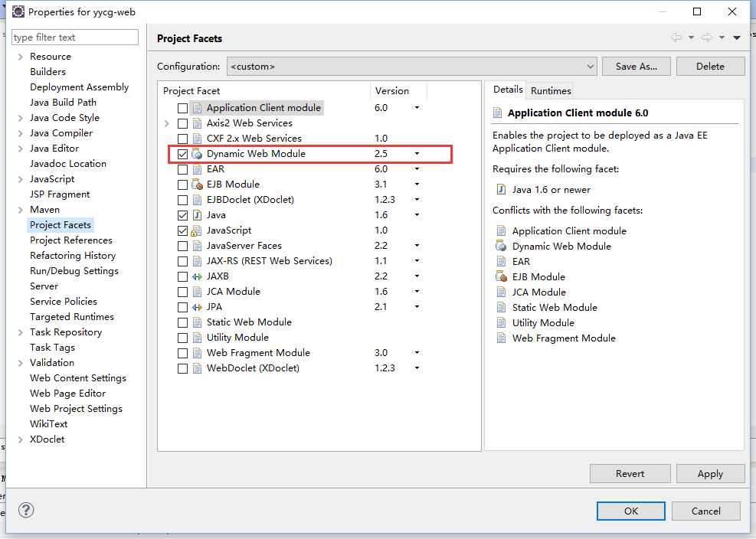Click the Cancel button
The image size is (756, 539).
click(706, 511)
